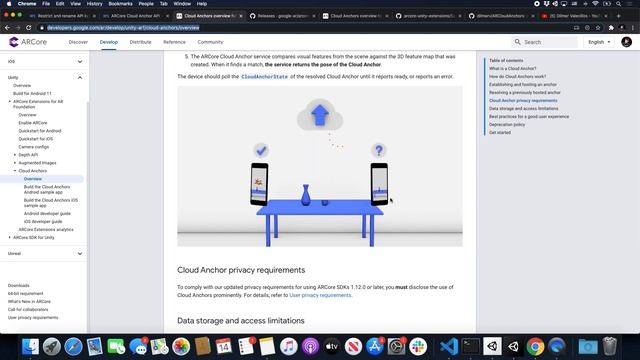The image size is (640, 360).
Task: Open Messages from the dock
Action: click(138, 347)
